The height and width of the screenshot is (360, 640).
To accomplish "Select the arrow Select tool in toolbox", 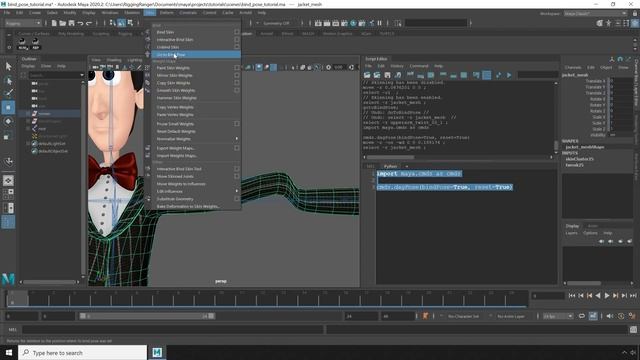I will point(8,67).
